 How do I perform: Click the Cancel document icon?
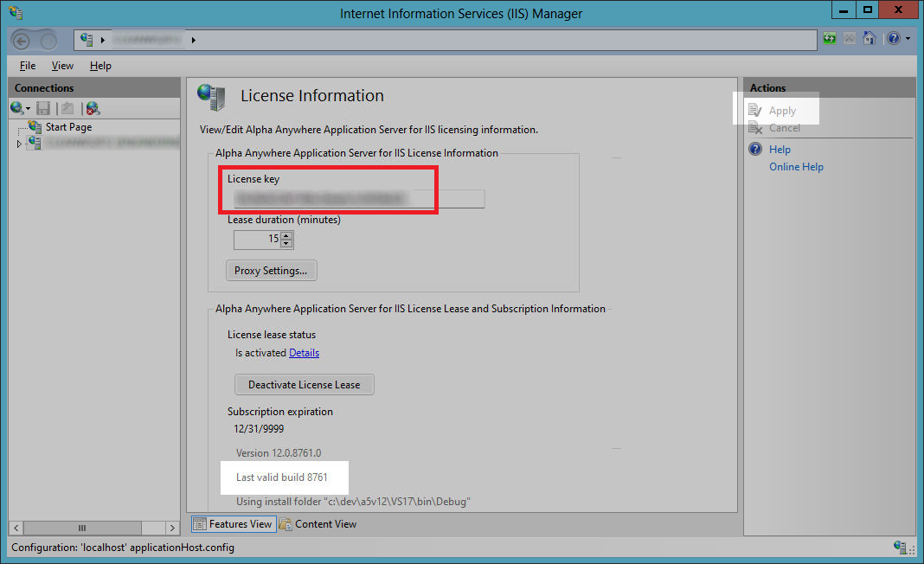[755, 127]
